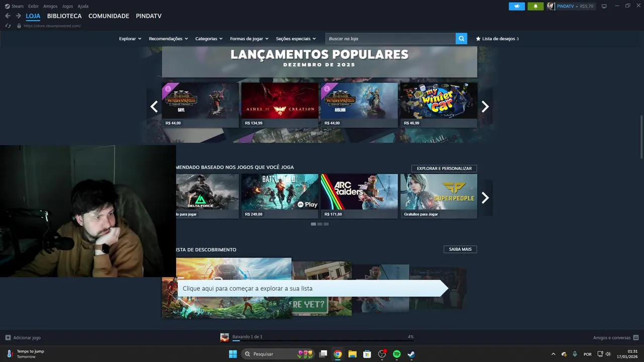Expand the Explorar dropdown
This screenshot has height=362, width=644.
pos(130,39)
